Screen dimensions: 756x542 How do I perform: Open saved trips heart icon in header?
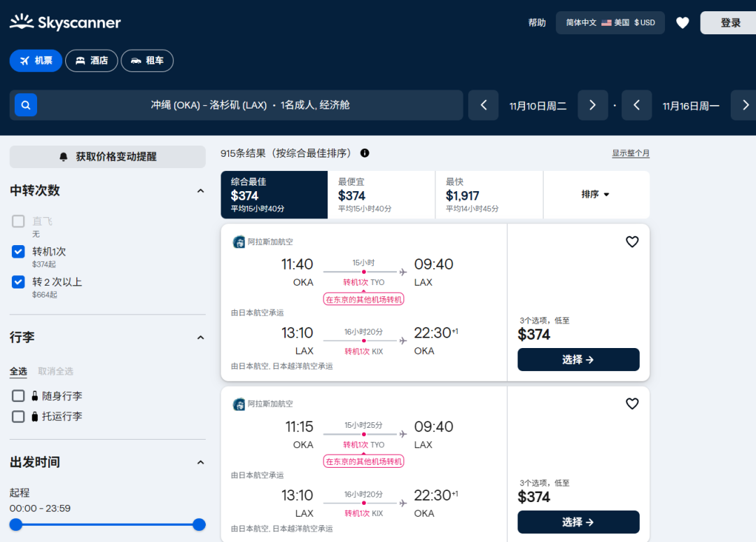click(x=682, y=22)
